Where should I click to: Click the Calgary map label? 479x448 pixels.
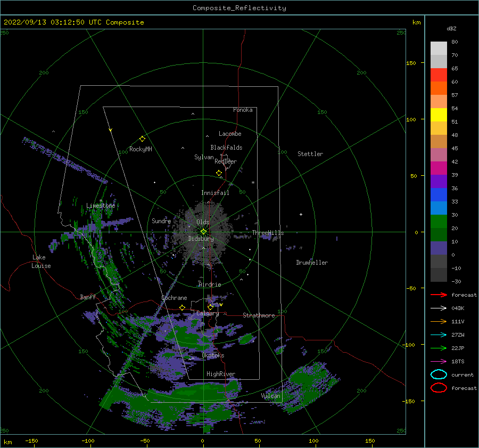point(208,313)
